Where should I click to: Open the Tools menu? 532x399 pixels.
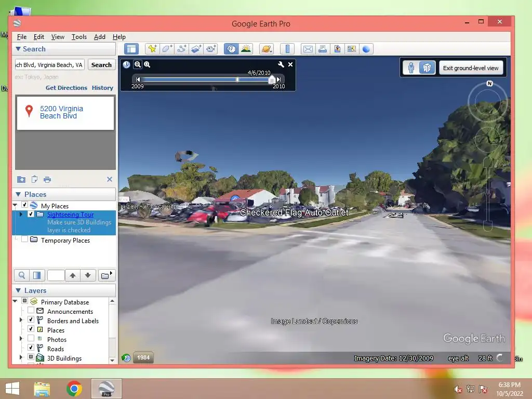(79, 37)
